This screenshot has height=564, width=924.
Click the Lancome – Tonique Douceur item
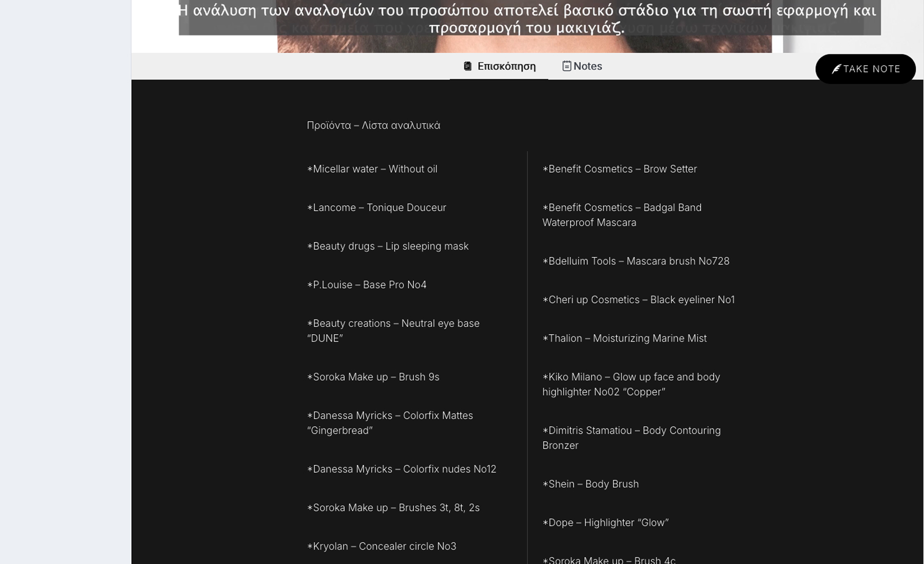[x=377, y=207]
